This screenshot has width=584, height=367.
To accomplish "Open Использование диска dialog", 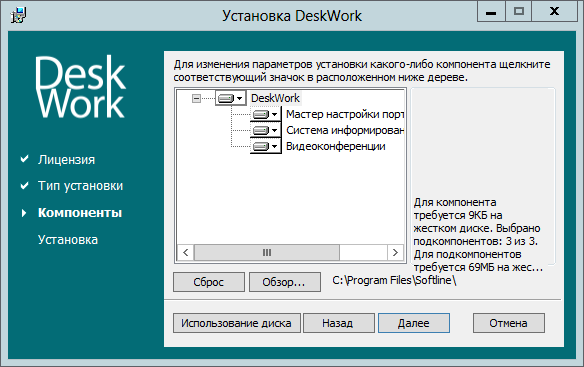I will (x=237, y=323).
